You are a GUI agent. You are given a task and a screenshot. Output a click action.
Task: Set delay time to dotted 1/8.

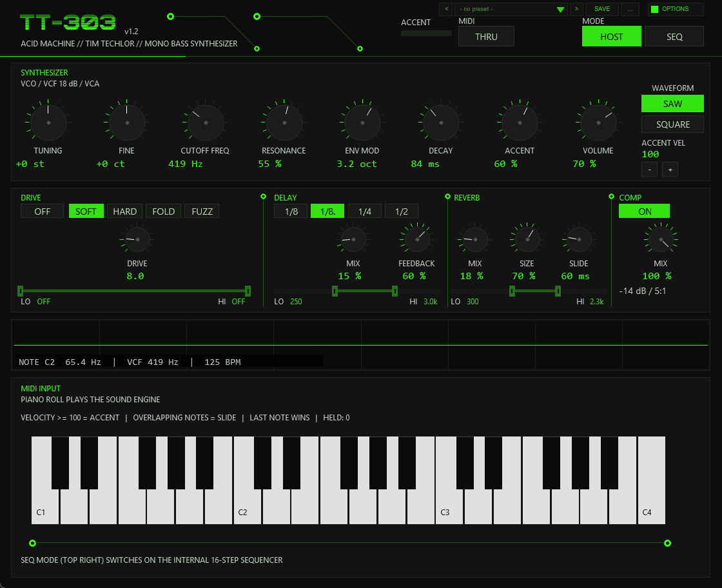(x=327, y=211)
